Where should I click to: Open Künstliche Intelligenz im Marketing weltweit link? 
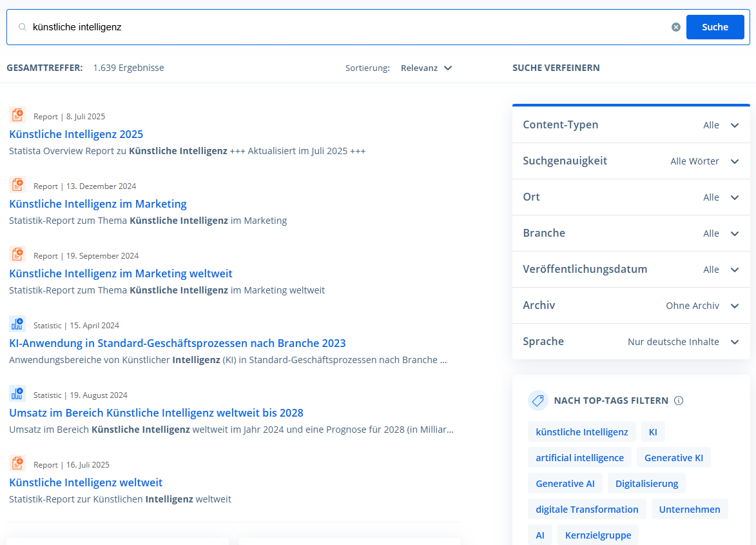121,273
